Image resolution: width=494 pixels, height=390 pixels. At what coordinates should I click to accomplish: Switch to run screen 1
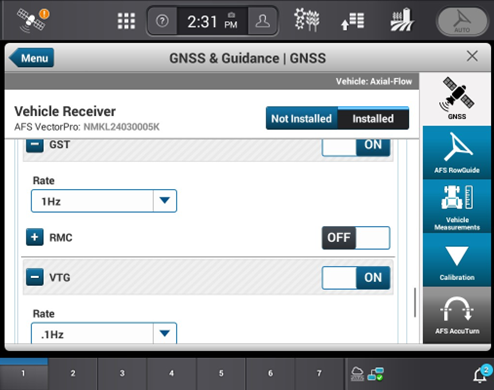pyautogui.click(x=24, y=373)
